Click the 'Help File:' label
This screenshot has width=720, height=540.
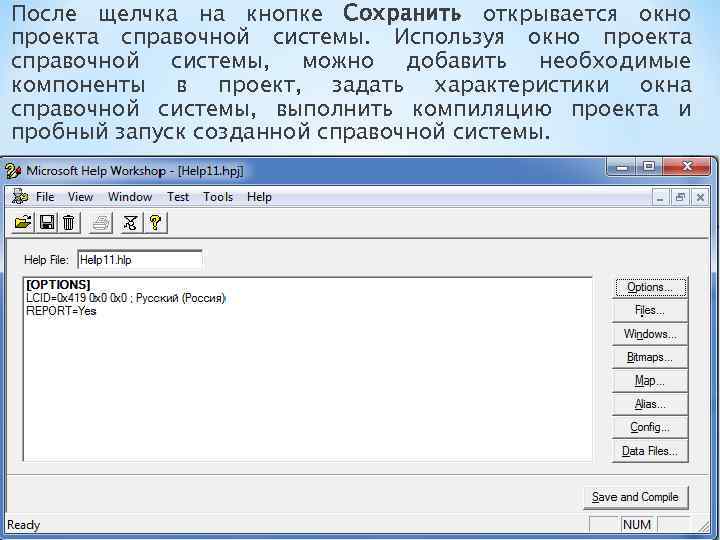(46, 260)
